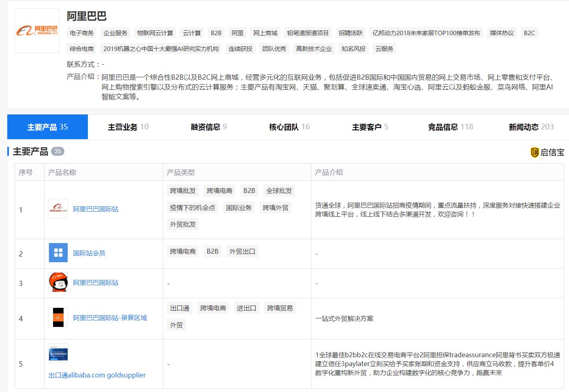Screen dimensions: 569x392
Task: Open the 国际站会员 product link
Action: tap(89, 252)
